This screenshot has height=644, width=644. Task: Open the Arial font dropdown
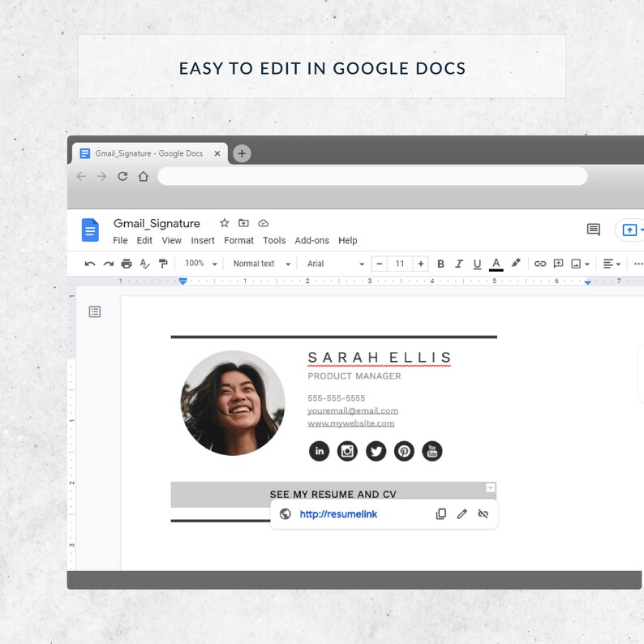336,264
